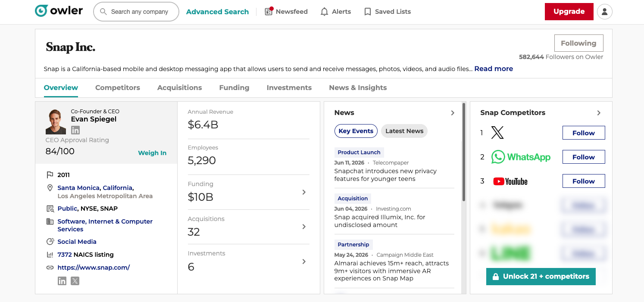Expand the Funding details arrow
The width and height of the screenshot is (644, 302).
pos(304,192)
